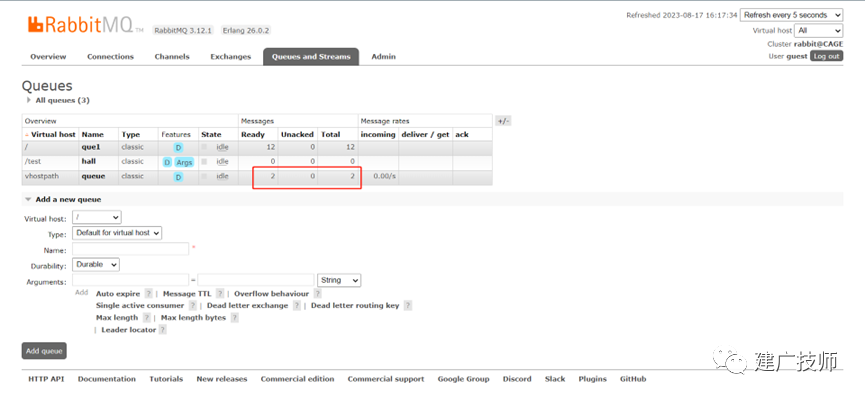This screenshot has height=399, width=865.
Task: Focus the queue Name input field
Action: coord(131,249)
